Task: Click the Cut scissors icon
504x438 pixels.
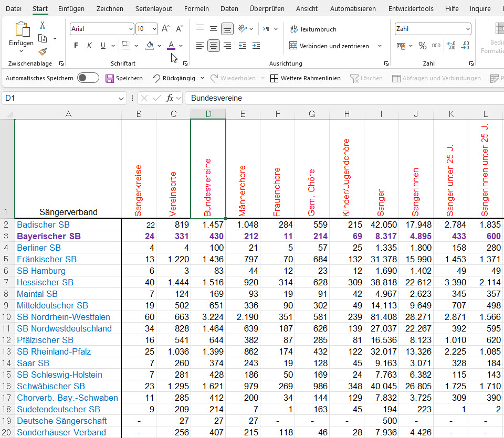Action: coord(43,25)
